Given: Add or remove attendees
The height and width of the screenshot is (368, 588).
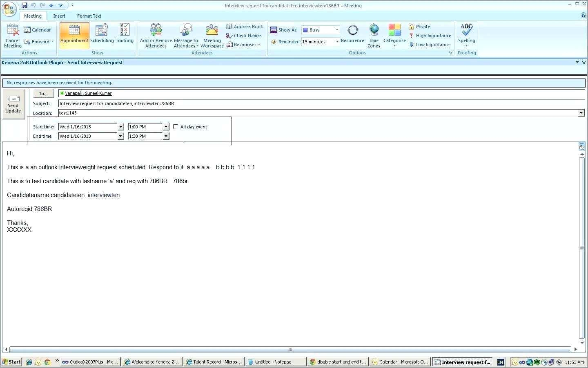Looking at the screenshot, I should click(156, 36).
